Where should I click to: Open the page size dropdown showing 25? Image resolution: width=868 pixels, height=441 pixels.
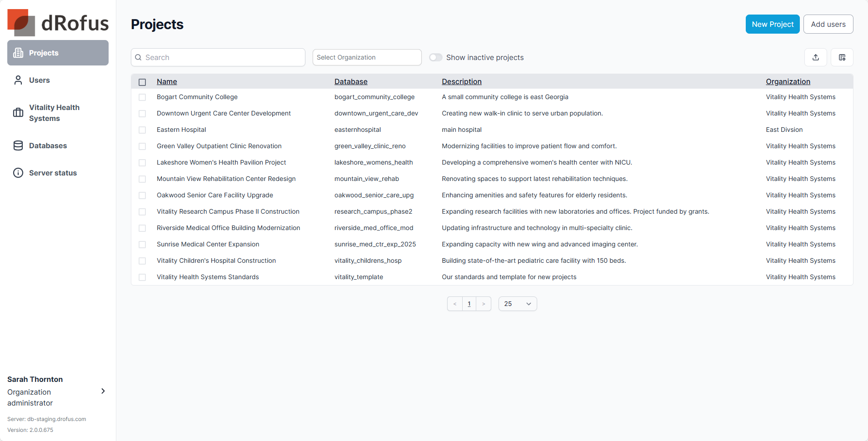[517, 304]
